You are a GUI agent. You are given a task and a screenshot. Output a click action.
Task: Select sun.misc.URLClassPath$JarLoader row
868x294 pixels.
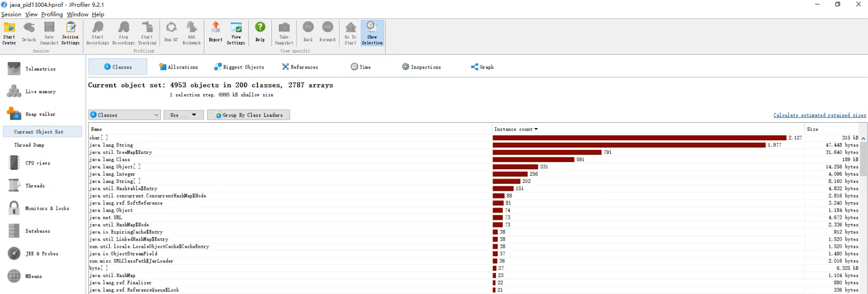pos(474,261)
